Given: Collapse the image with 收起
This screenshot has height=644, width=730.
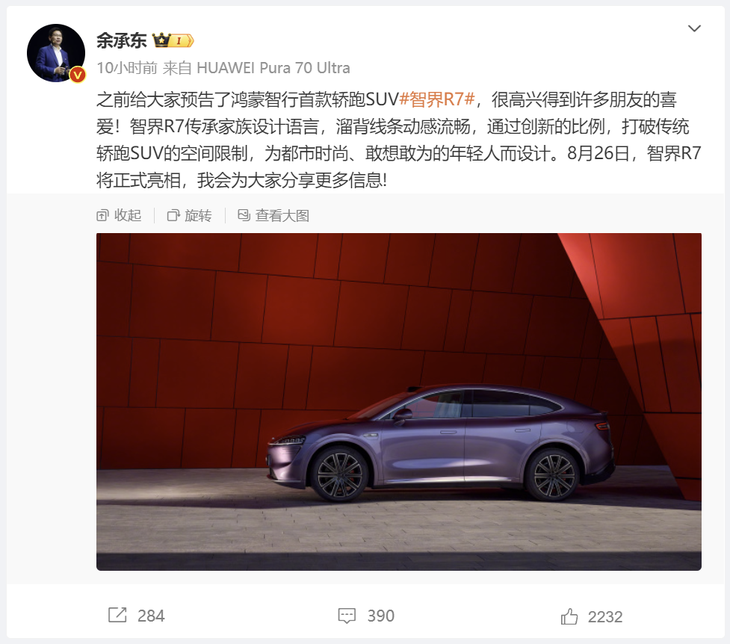Looking at the screenshot, I should point(119,215).
